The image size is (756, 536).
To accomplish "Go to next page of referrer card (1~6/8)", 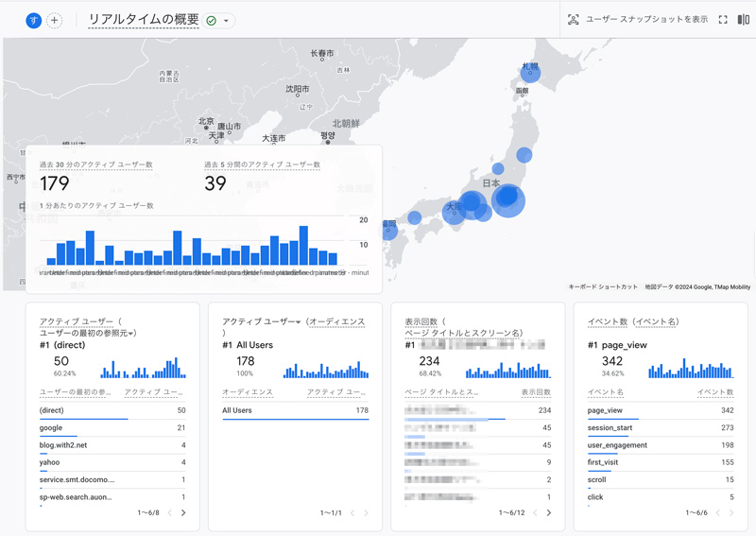I will [x=183, y=513].
